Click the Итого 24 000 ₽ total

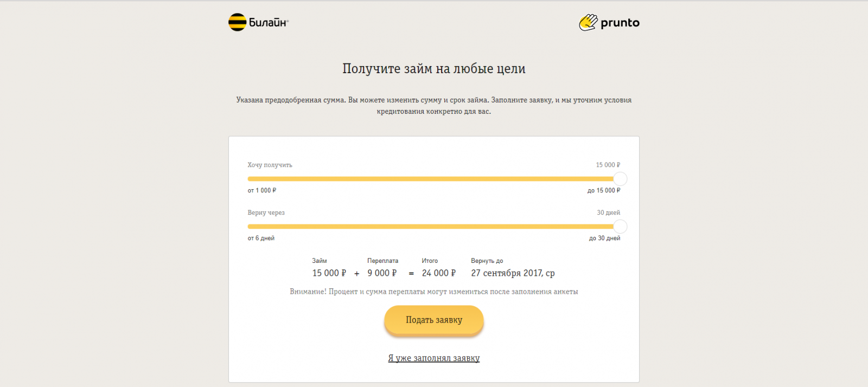click(x=439, y=273)
